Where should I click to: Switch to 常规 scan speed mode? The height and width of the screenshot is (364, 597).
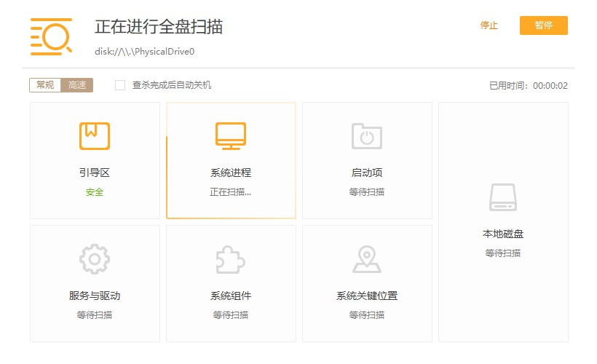(45, 85)
